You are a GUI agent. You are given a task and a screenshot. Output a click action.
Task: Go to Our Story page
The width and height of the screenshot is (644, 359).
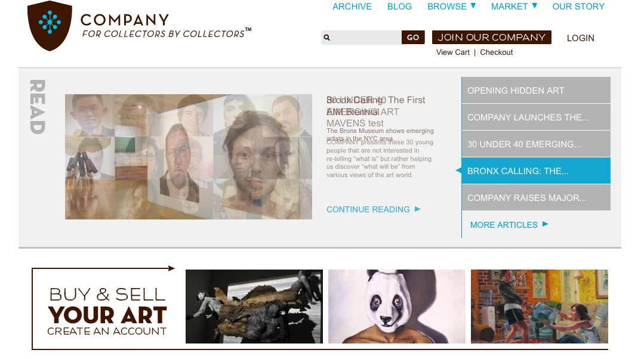(578, 7)
